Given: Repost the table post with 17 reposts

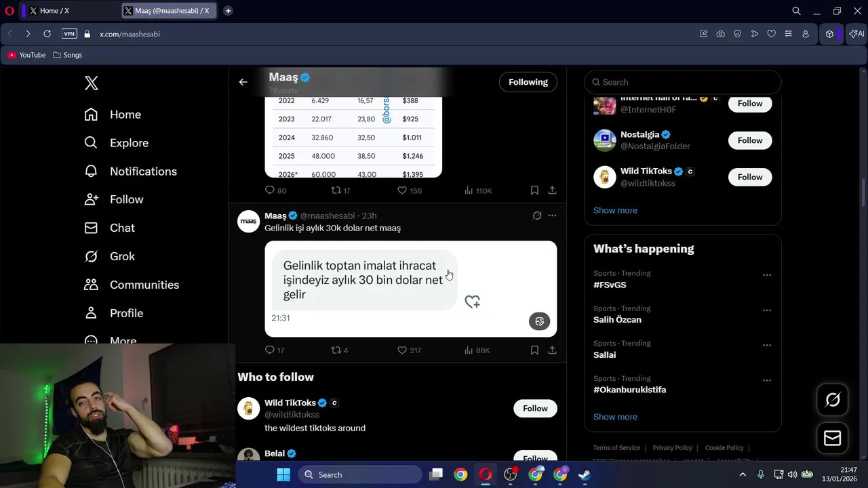Looking at the screenshot, I should pos(336,190).
